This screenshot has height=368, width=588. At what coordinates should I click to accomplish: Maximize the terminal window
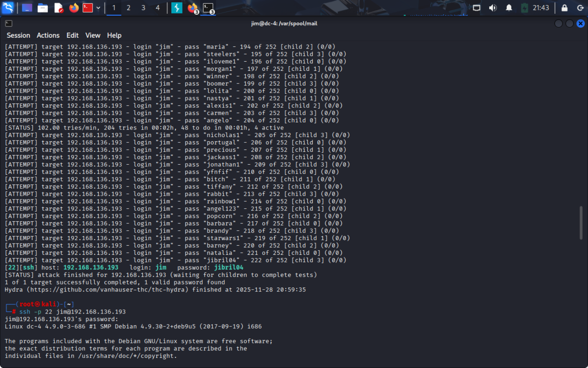[x=570, y=23]
